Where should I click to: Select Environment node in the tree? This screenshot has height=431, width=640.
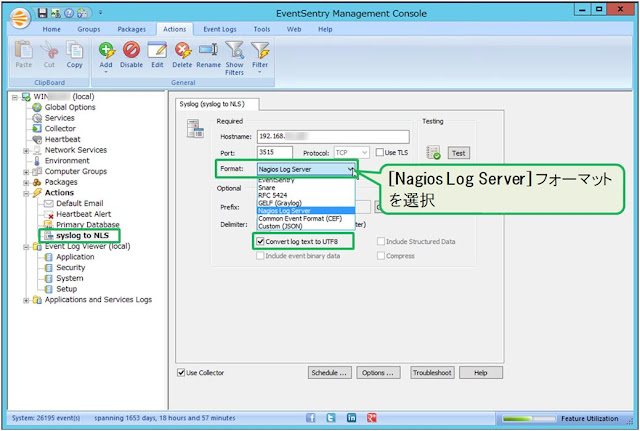pyautogui.click(x=67, y=160)
